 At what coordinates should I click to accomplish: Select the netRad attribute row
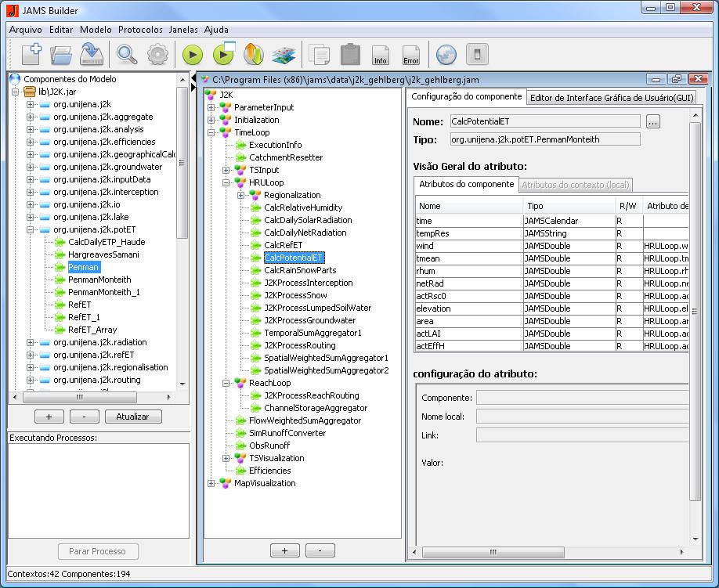(x=470, y=283)
